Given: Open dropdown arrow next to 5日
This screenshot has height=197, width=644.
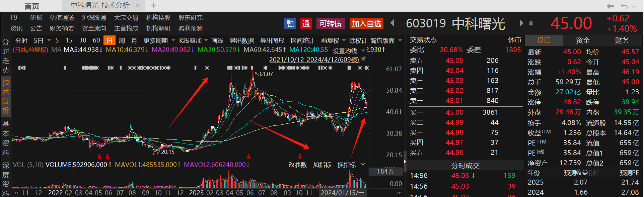Looking at the screenshot, I should click(x=49, y=40).
